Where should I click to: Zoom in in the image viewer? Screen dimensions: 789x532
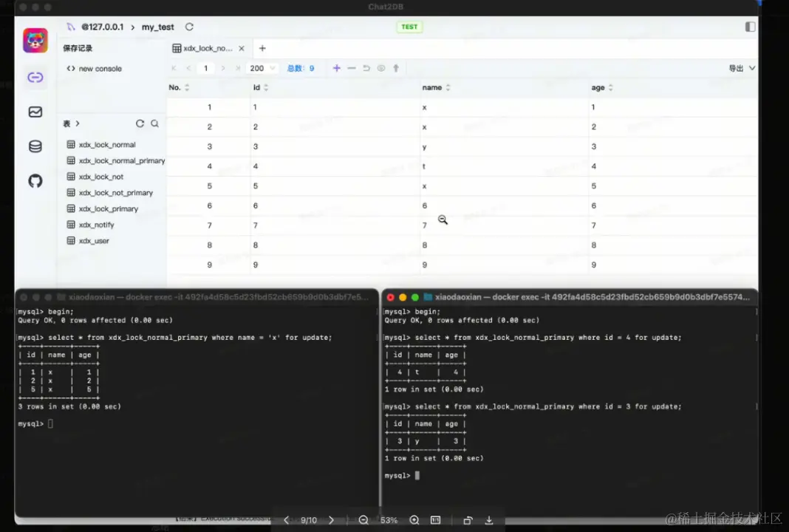414,520
